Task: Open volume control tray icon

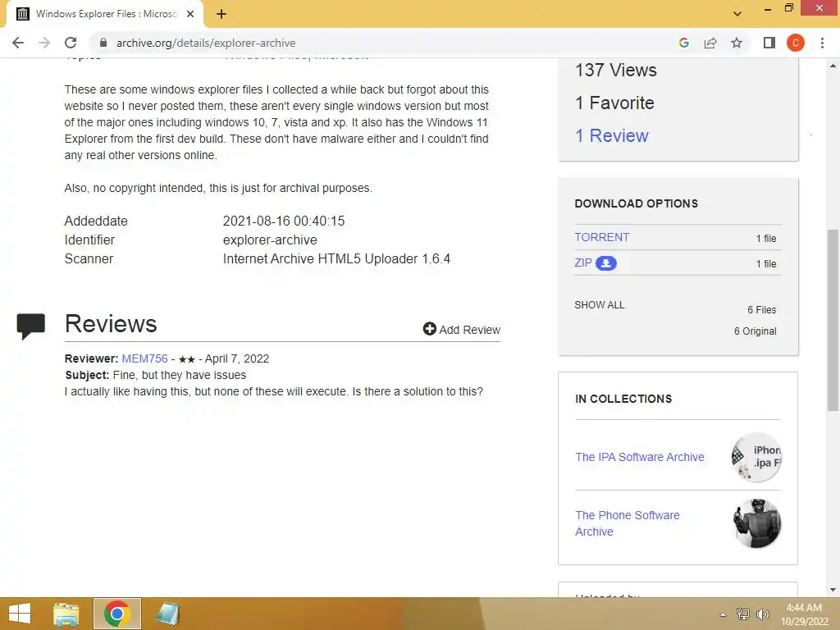Action: (x=762, y=614)
